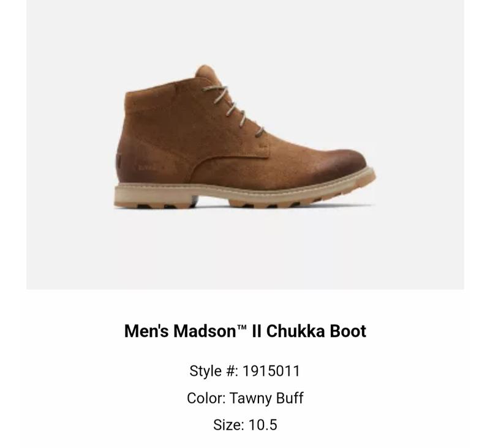
Task: Click the trademark symbol after Madson
Action: pos(241,327)
